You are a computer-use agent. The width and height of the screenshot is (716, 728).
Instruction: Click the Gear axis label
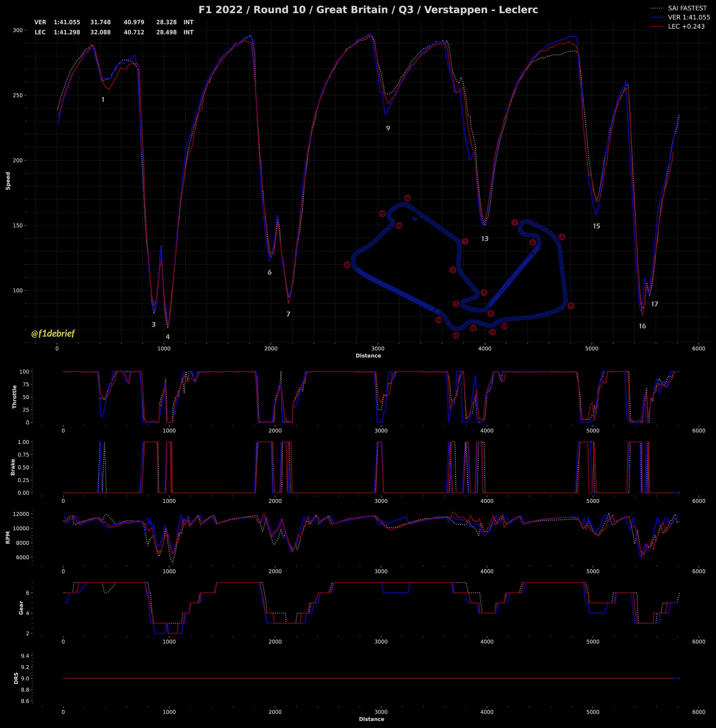coord(21,607)
